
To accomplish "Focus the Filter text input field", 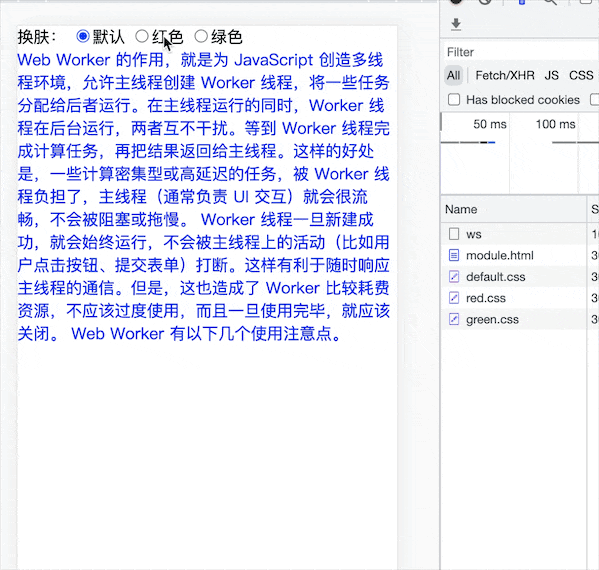I will (x=521, y=52).
